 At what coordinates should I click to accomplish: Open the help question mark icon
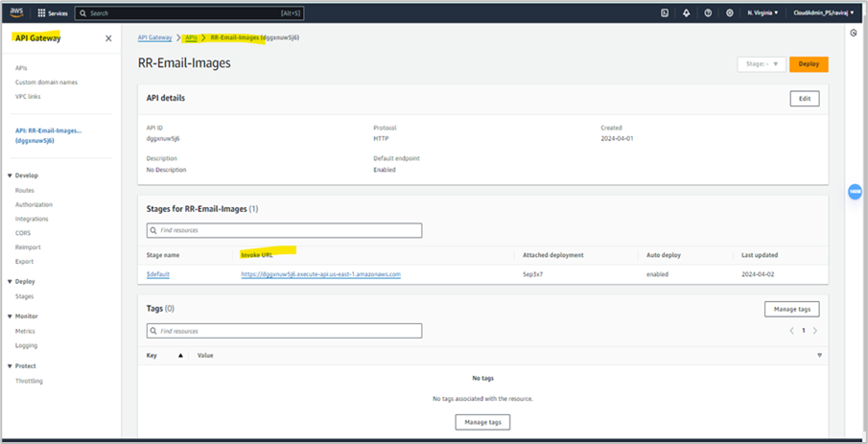(708, 12)
